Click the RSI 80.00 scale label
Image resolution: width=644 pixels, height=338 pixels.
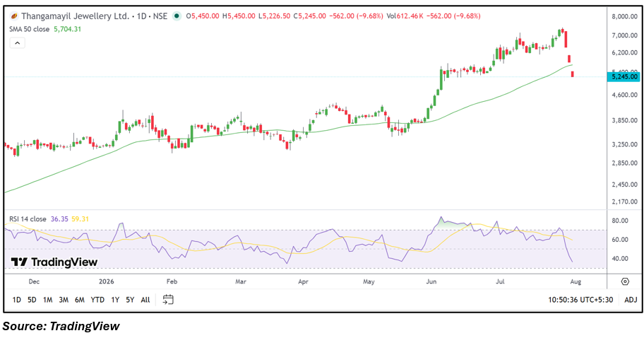(620, 221)
